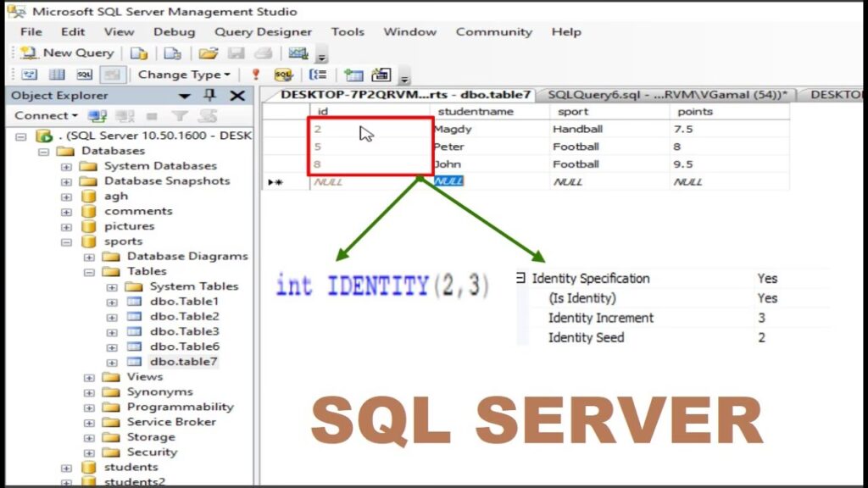Viewport: 868px width, 488px height.
Task: Pin the Object Explorer panel
Action: pyautogui.click(x=210, y=96)
